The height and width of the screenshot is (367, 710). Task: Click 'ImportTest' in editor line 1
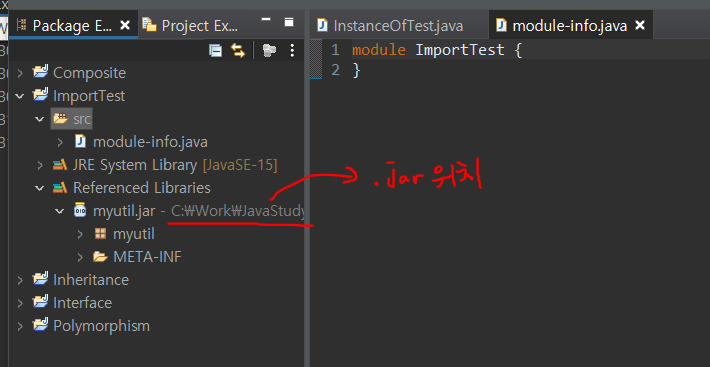tap(460, 49)
